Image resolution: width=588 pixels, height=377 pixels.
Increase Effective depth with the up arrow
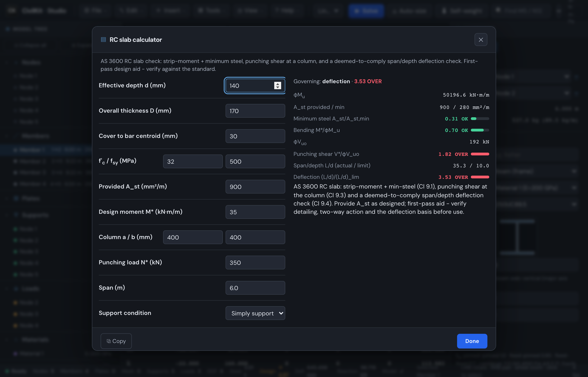click(x=277, y=83)
